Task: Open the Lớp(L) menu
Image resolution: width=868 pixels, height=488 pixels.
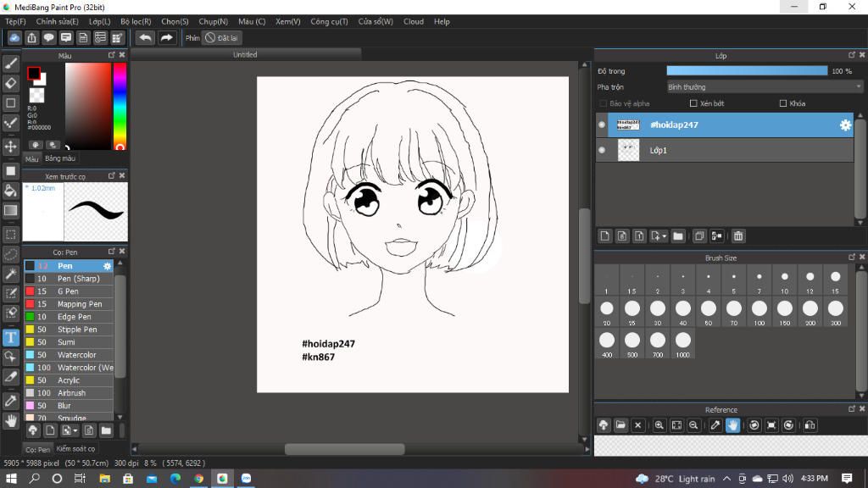Action: 100,21
